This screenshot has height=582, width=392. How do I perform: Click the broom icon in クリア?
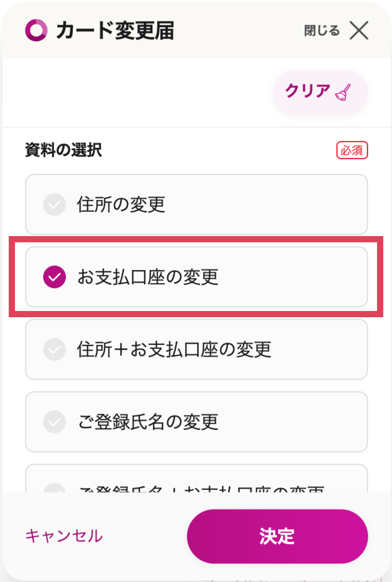(343, 92)
